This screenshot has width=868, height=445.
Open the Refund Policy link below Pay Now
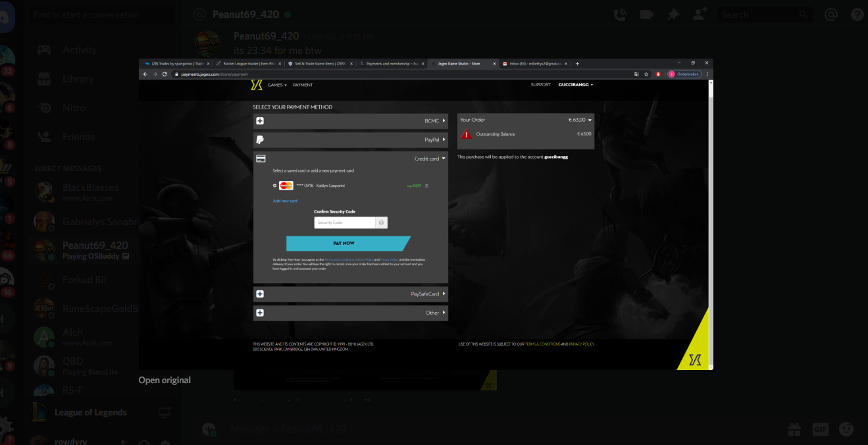pos(364,260)
